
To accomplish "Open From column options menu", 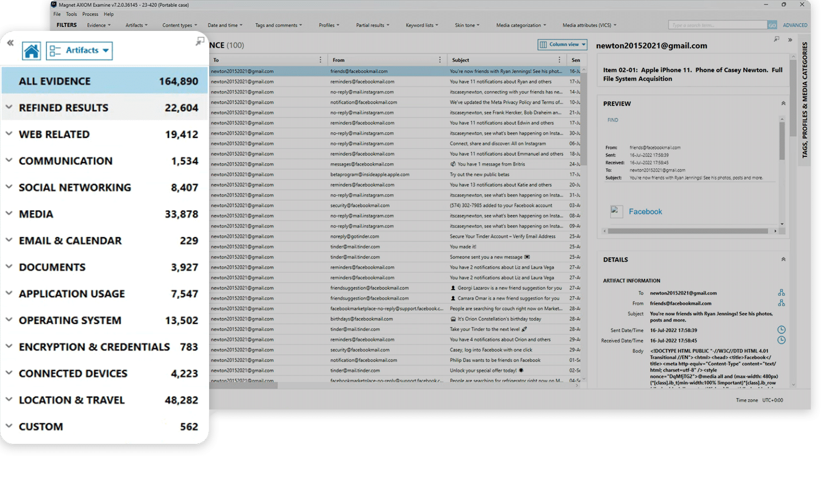I will 440,60.
